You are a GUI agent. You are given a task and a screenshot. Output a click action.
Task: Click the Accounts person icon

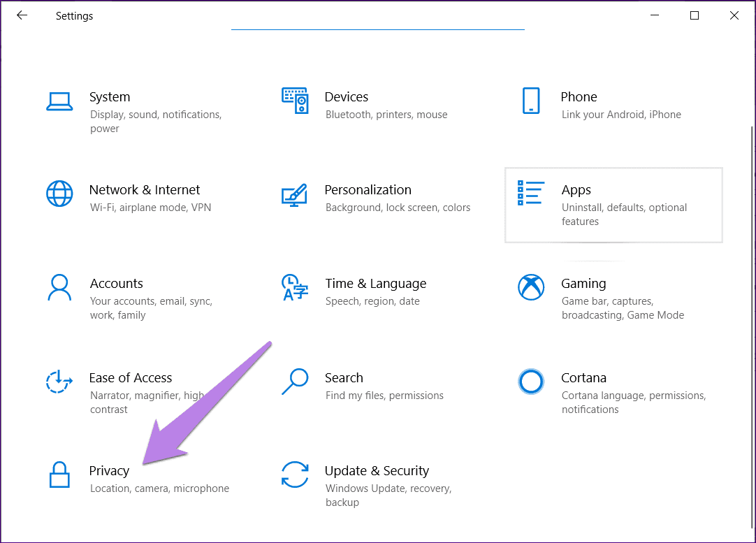[59, 287]
